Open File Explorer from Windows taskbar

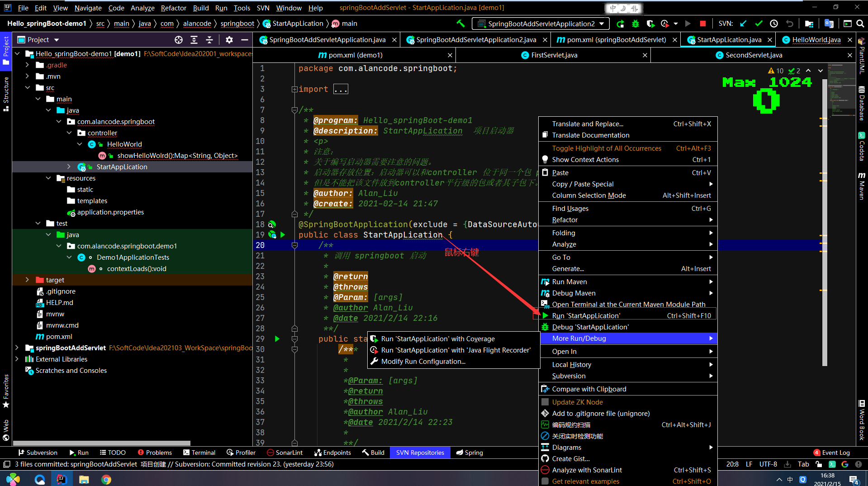[x=84, y=479]
